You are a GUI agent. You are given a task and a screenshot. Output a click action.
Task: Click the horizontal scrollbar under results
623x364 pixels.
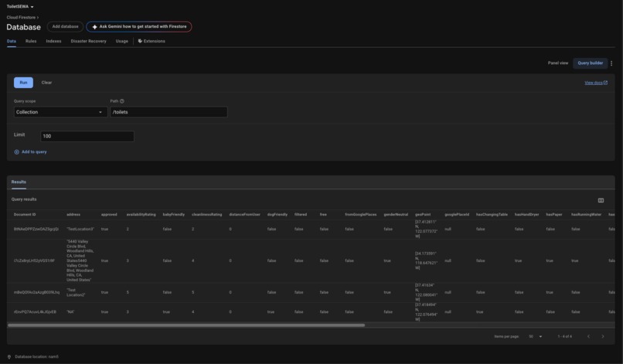click(186, 325)
